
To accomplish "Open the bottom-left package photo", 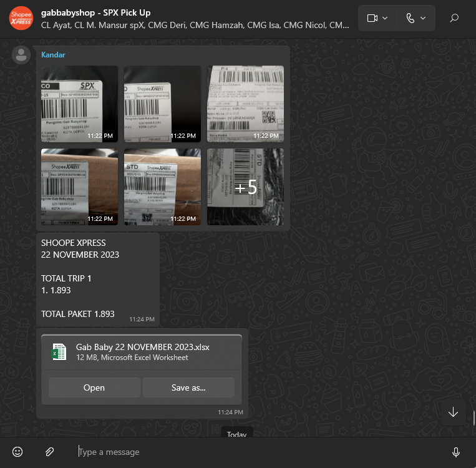I will click(79, 187).
